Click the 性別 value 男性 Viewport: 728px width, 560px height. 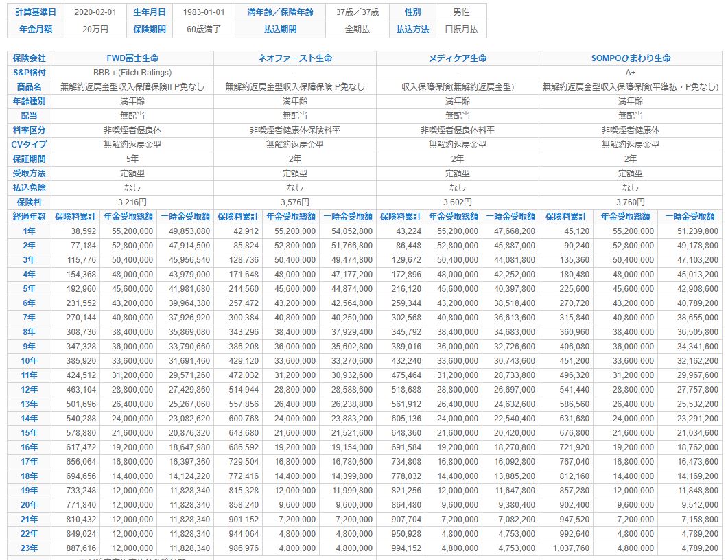[461, 12]
